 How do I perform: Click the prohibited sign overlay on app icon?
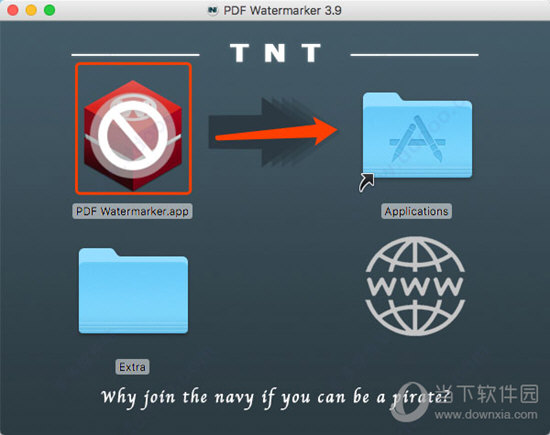point(133,136)
